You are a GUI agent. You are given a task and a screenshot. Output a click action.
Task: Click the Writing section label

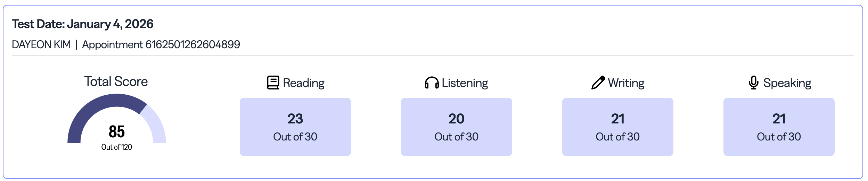point(626,83)
